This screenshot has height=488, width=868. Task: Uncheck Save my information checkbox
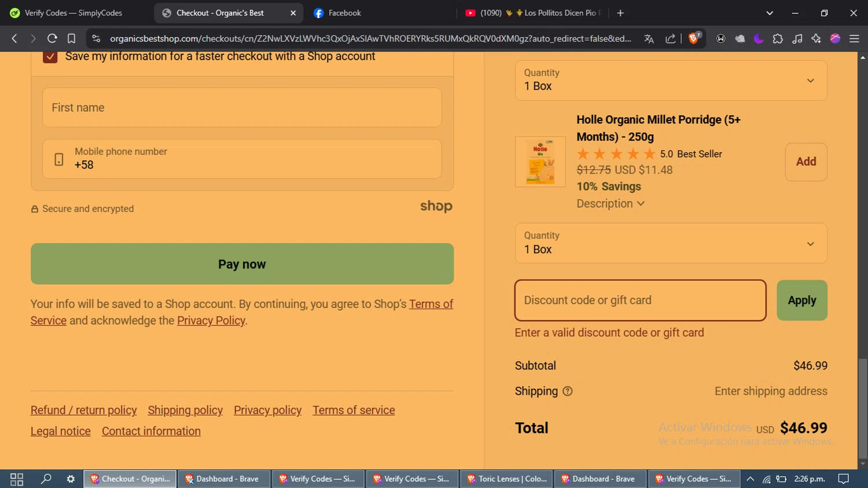pyautogui.click(x=50, y=56)
